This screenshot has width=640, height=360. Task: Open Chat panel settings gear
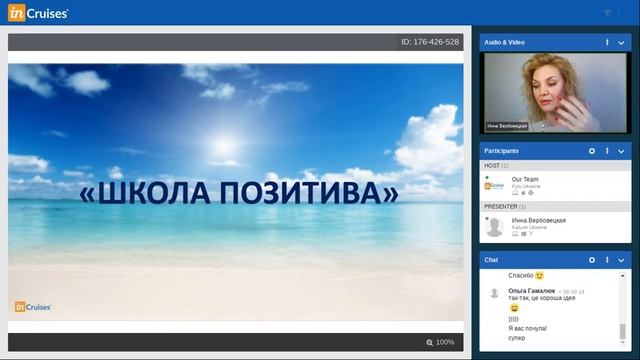coord(592,260)
